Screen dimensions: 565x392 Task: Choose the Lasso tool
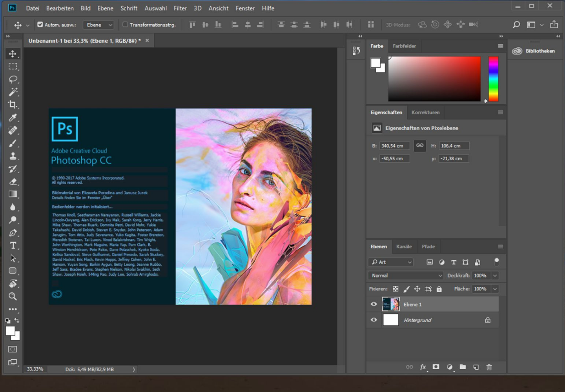(x=13, y=79)
